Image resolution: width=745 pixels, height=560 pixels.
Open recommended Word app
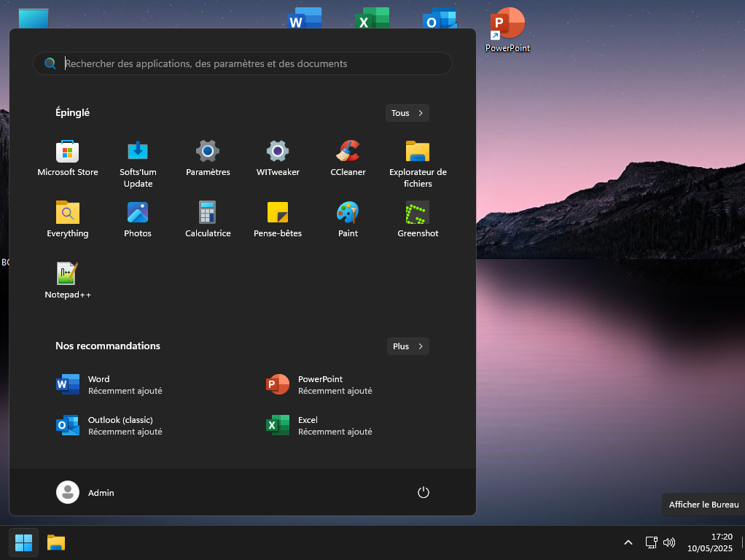(109, 384)
